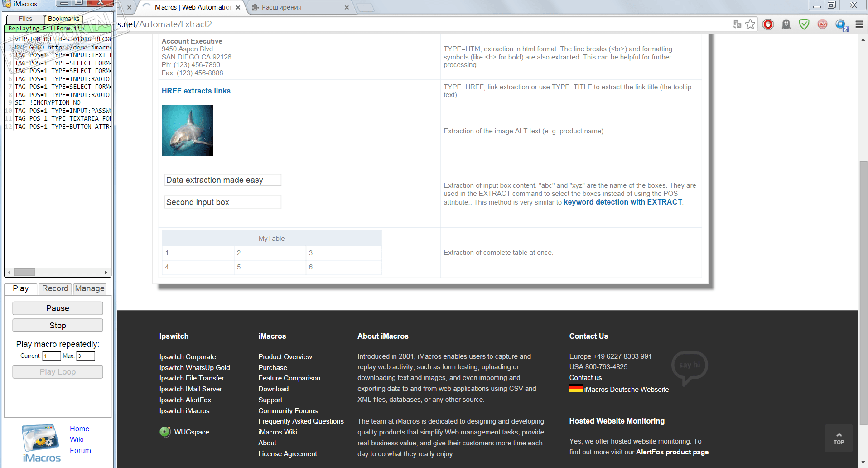
Task: Switch to iMacros Web Automation browser tab
Action: [191, 7]
